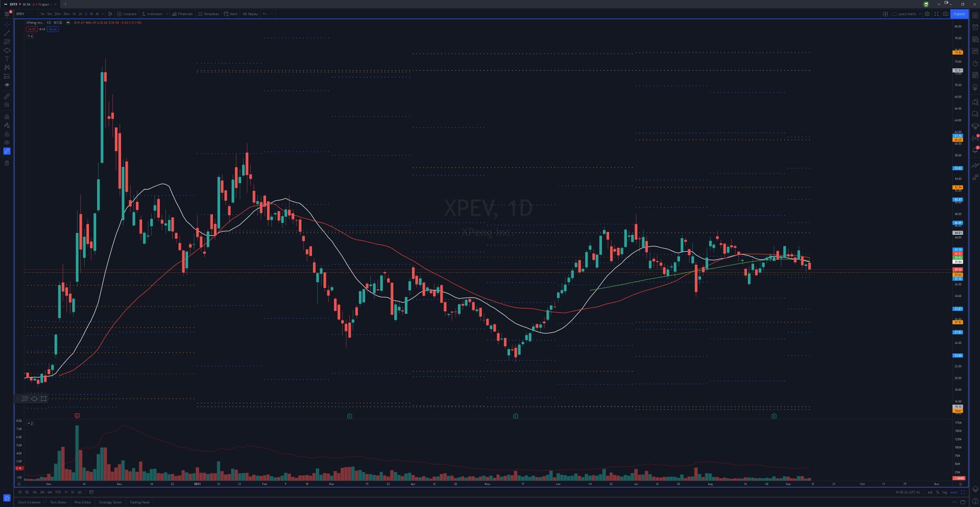Screen dimensions: 980x507
Task: Open the alerts clock panel icon
Action: tap(975, 27)
